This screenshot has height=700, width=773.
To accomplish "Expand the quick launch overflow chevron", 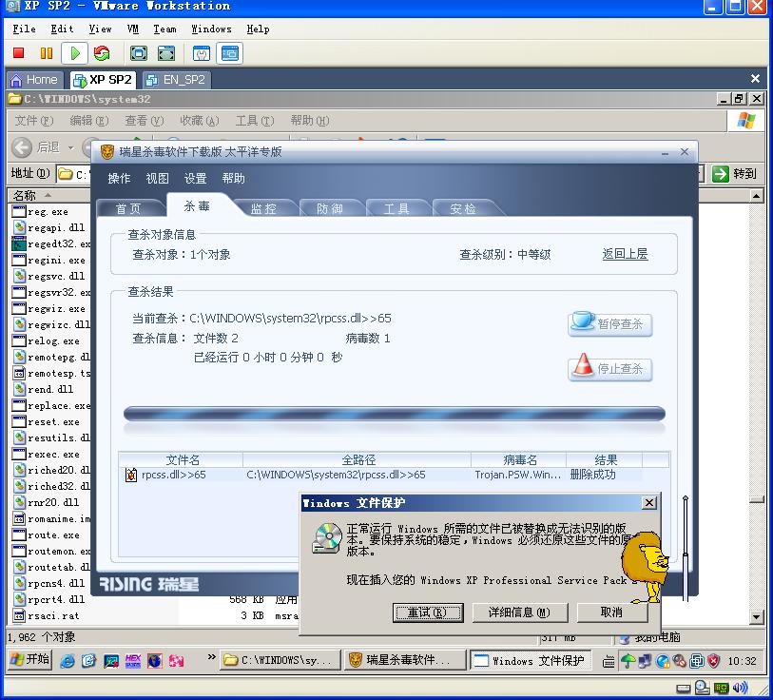I will click(211, 656).
